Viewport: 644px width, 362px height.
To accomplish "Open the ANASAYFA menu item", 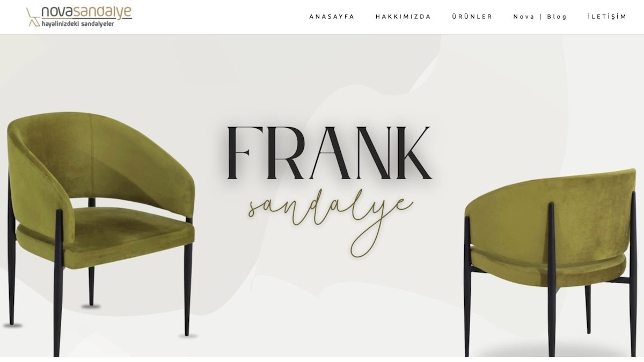I will (332, 17).
